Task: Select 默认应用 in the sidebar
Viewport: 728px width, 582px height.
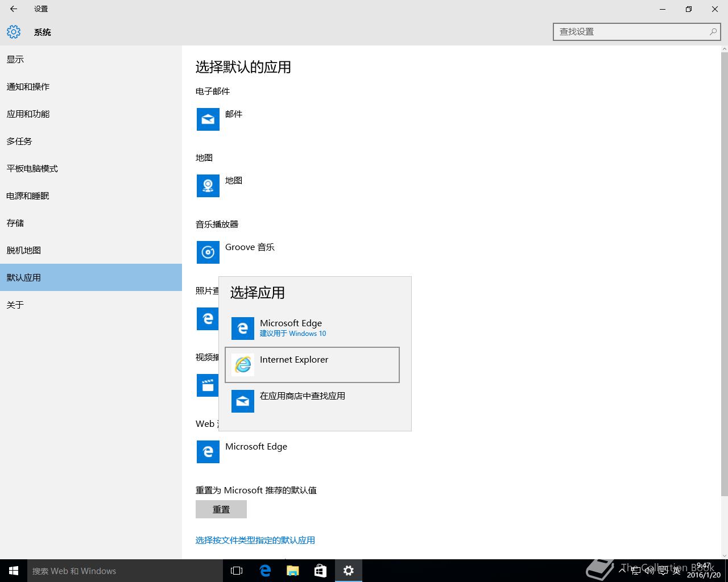Action: point(91,277)
